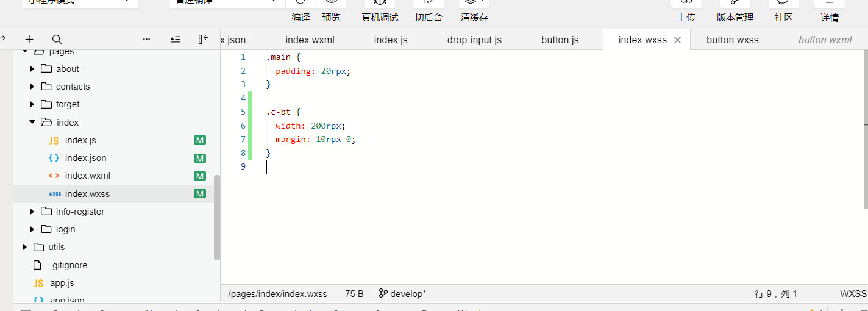The height and width of the screenshot is (311, 868).
Task: Open index.wxml in the file tree
Action: tap(88, 176)
